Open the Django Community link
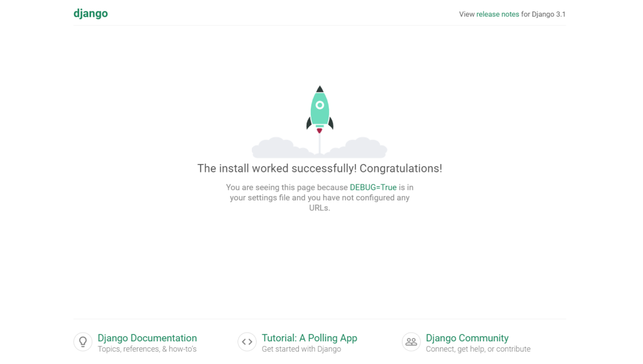 point(467,338)
